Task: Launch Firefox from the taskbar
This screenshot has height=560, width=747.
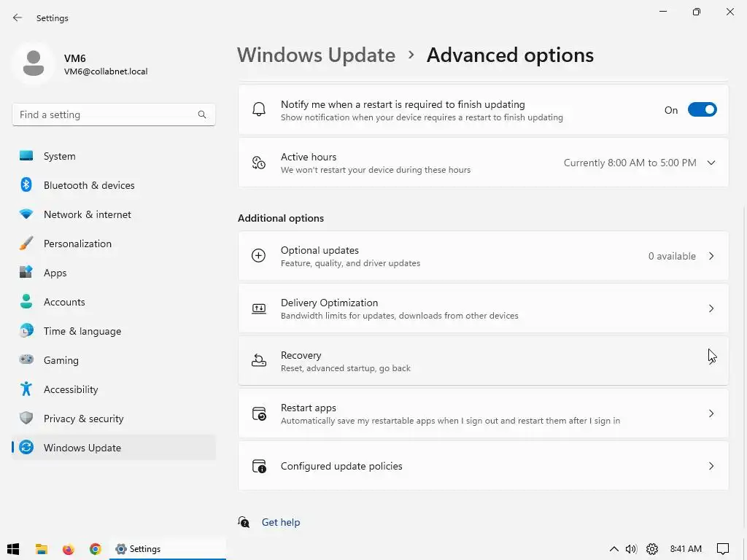Action: pos(68,549)
